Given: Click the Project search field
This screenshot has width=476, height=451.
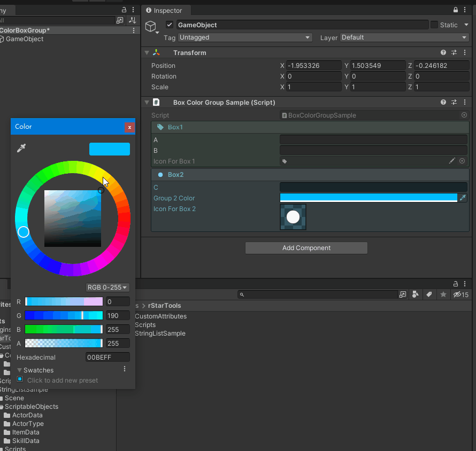Looking at the screenshot, I should point(318,294).
